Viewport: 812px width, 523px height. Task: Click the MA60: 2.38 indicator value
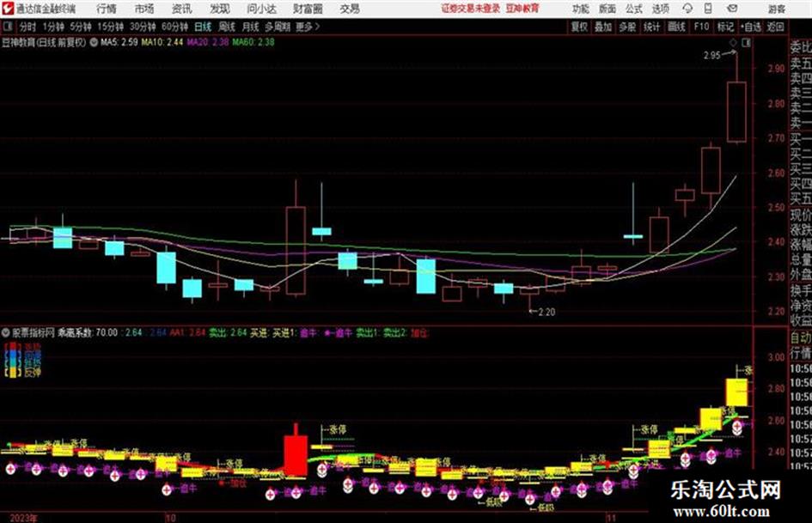253,42
